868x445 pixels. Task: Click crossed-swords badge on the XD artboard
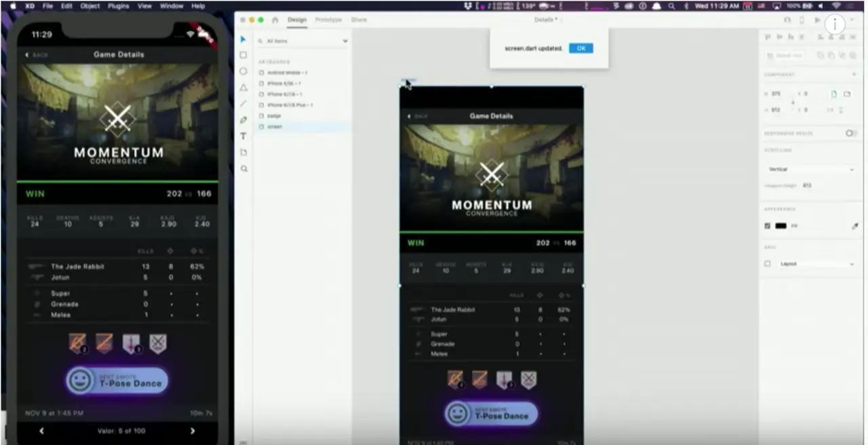[x=528, y=379]
